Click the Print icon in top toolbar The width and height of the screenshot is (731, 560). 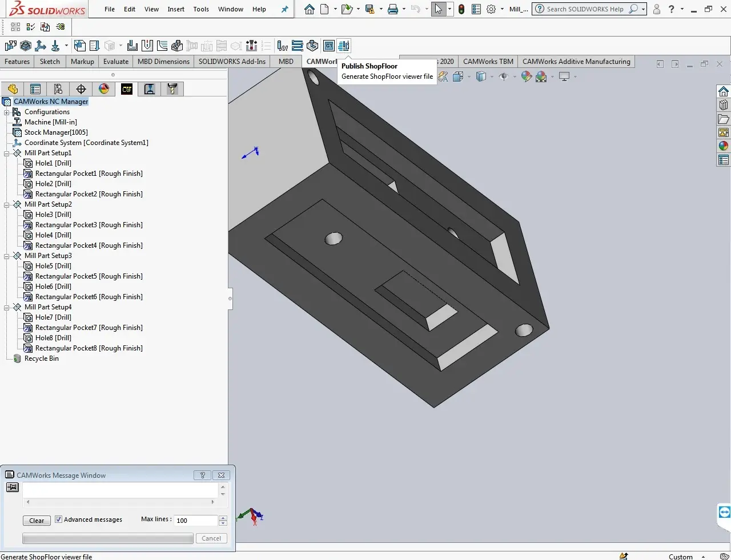tap(392, 9)
